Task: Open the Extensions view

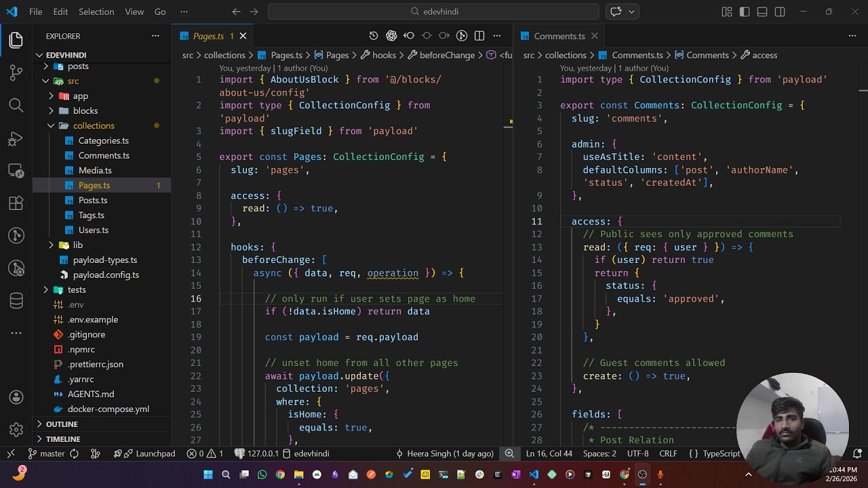Action: click(16, 203)
